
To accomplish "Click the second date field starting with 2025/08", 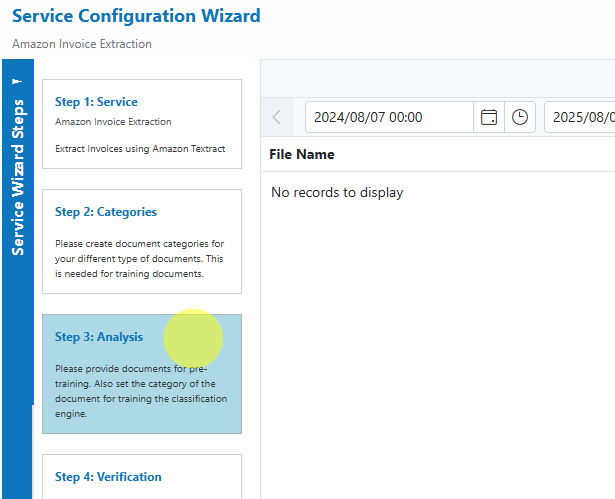I will coord(580,117).
